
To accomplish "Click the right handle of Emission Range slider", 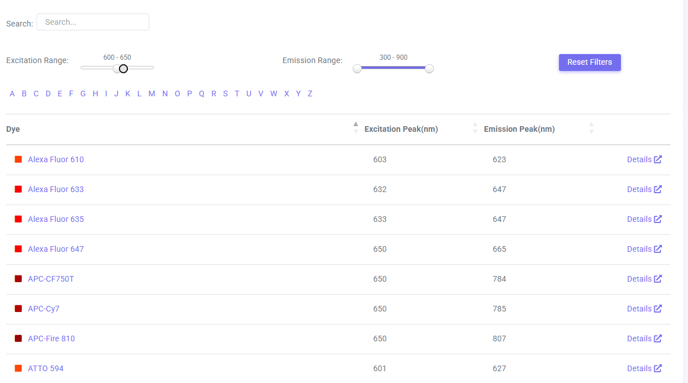I will (429, 68).
